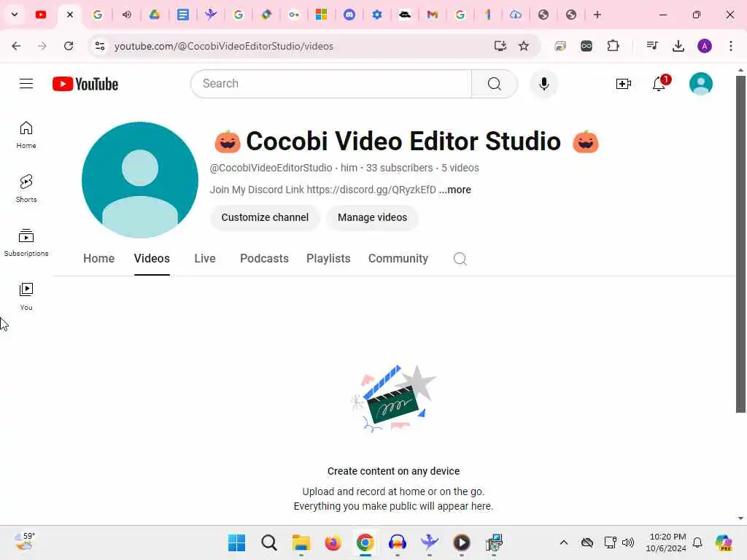This screenshot has height=560, width=747.
Task: Open the Extensions puzzle icon
Action: 613,46
